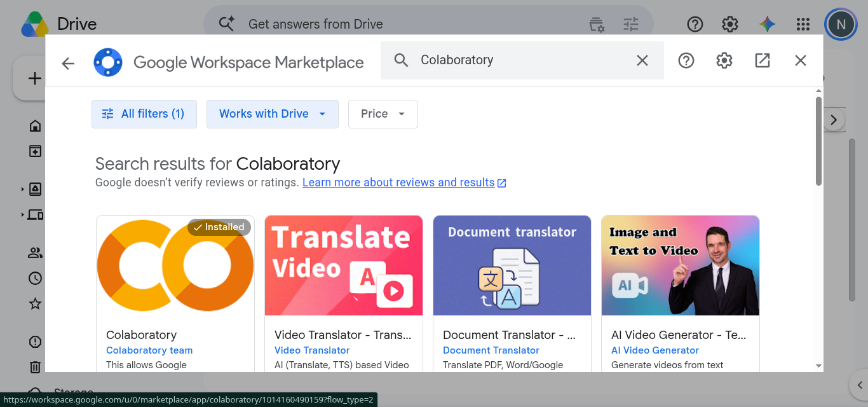Open Document Translator app thumbnail

[512, 265]
